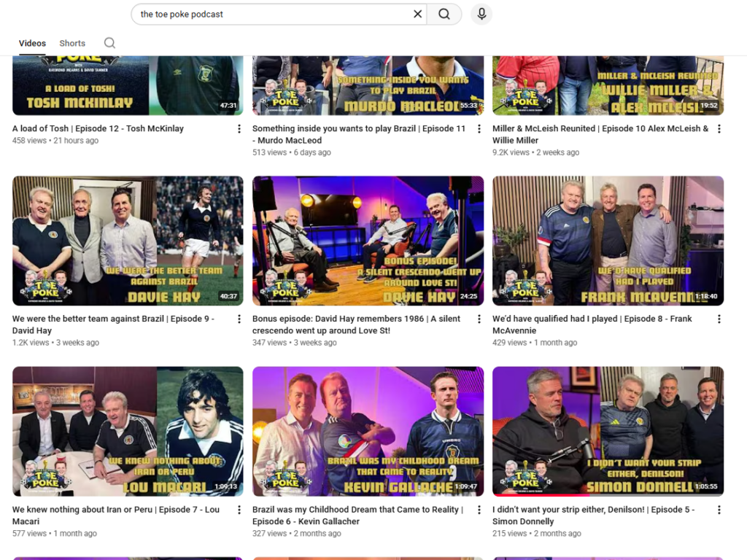Start voice search with the microphone
The image size is (747, 560).
481,15
